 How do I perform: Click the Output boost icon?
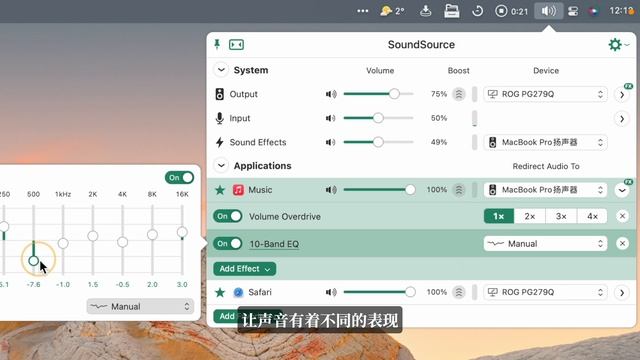(x=459, y=94)
